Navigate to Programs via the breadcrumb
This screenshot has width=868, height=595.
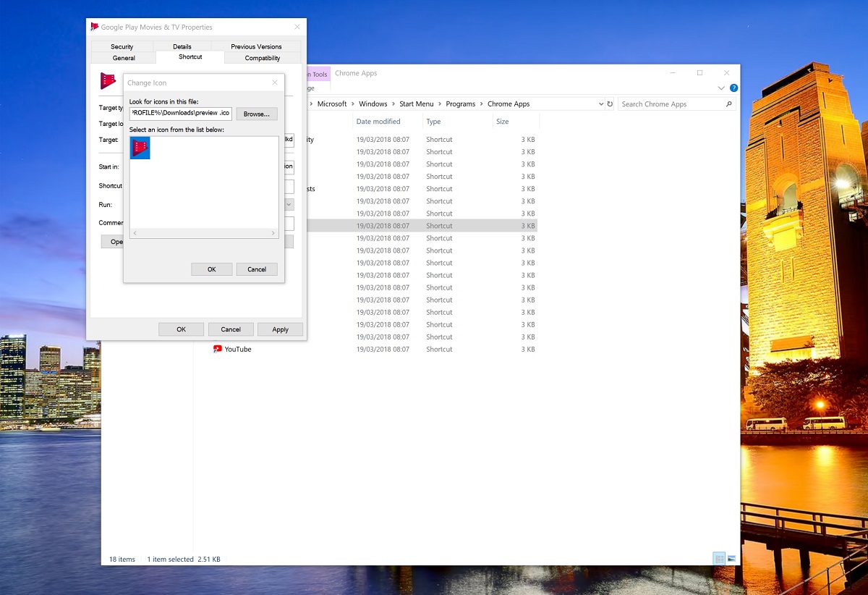tap(460, 104)
